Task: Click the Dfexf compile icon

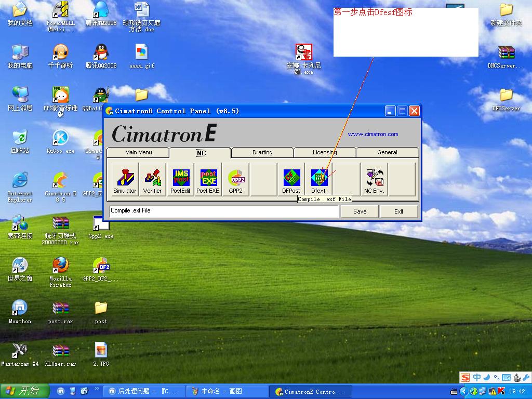Action: (x=318, y=179)
